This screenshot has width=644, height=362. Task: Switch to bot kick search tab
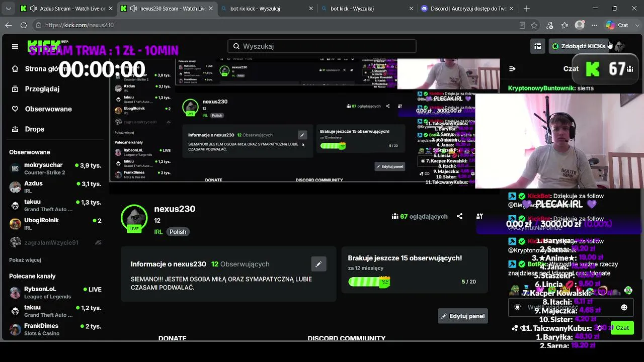click(x=367, y=9)
